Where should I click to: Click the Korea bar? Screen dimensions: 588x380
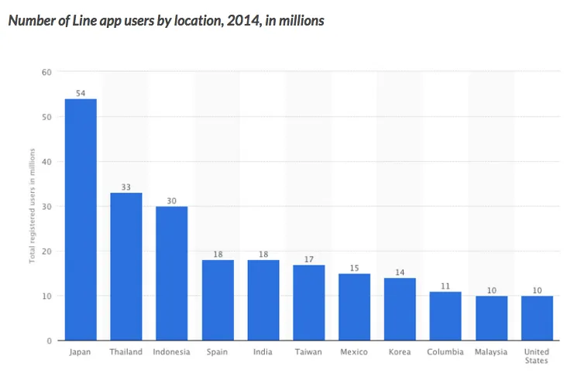tap(400, 309)
